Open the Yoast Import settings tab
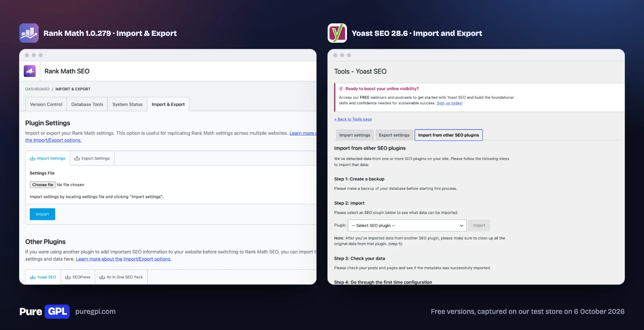The height and width of the screenshot is (330, 644). (x=355, y=135)
